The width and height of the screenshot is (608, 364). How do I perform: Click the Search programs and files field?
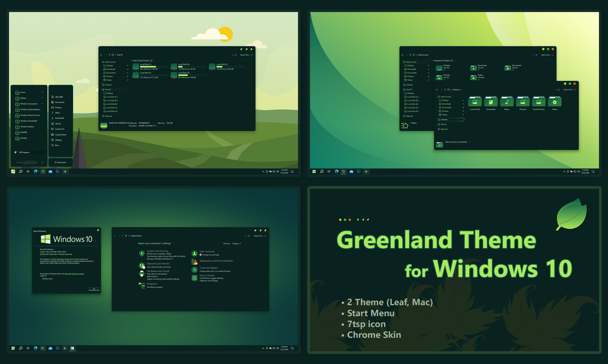27,162
